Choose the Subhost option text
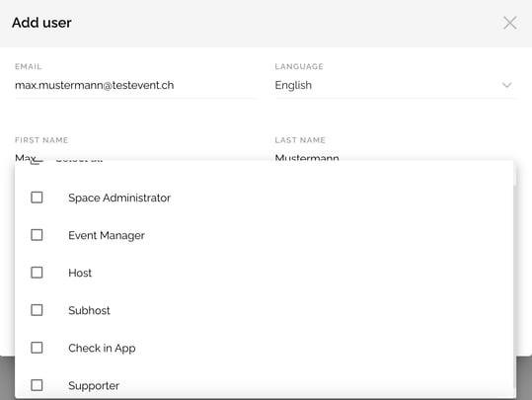532x400 pixels. click(x=89, y=311)
